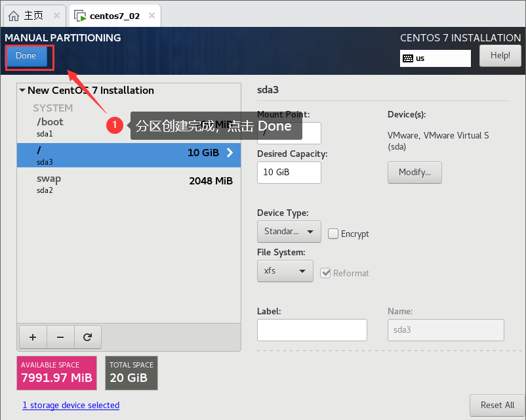Viewport: 526px width, 420px height.
Task: Select the centos7_02 tab
Action: click(x=115, y=16)
